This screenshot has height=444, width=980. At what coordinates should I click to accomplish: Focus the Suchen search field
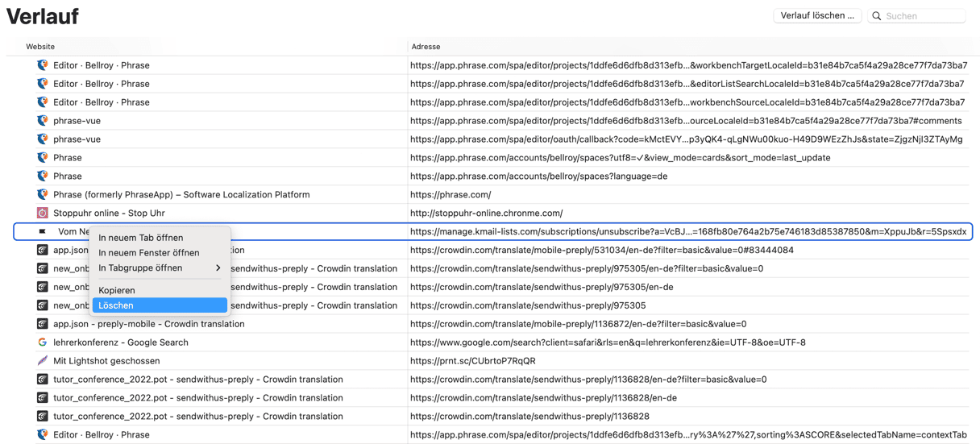click(917, 15)
